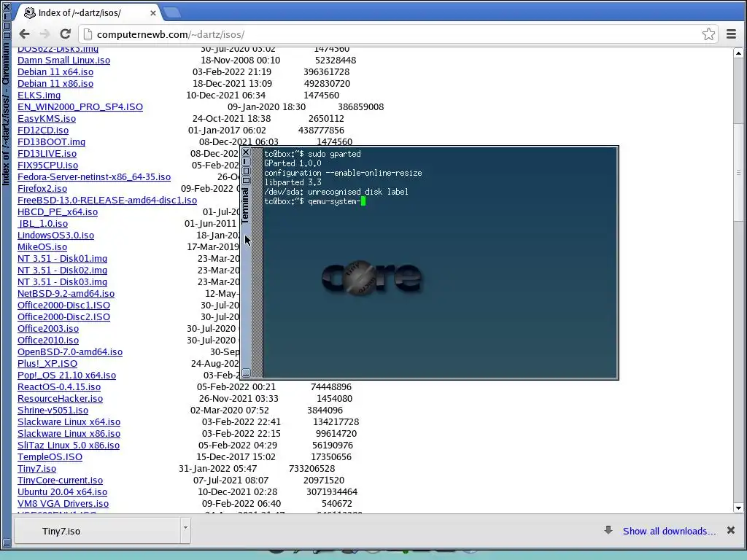Click ResourceHacker.iso link
Viewport: 747px width, 560px height.
coord(60,399)
